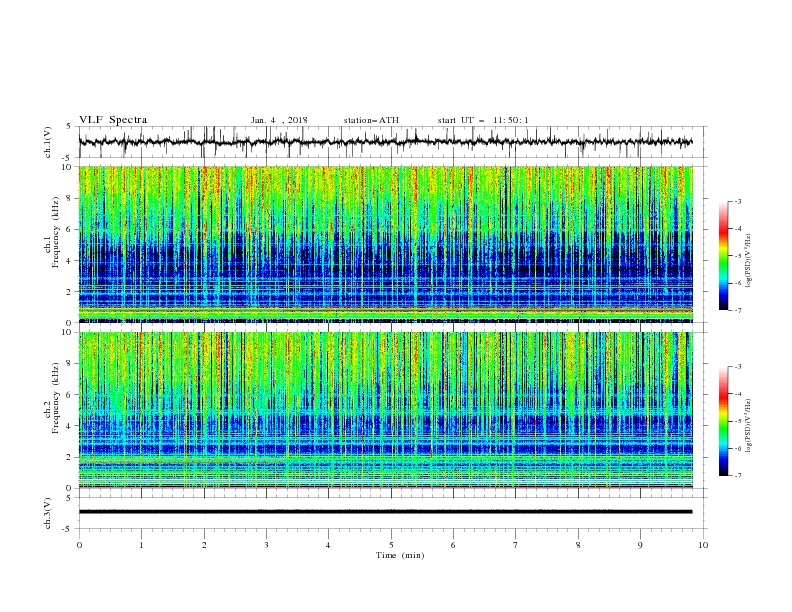Click the ch.1(V) waveform trace panel

393,142
